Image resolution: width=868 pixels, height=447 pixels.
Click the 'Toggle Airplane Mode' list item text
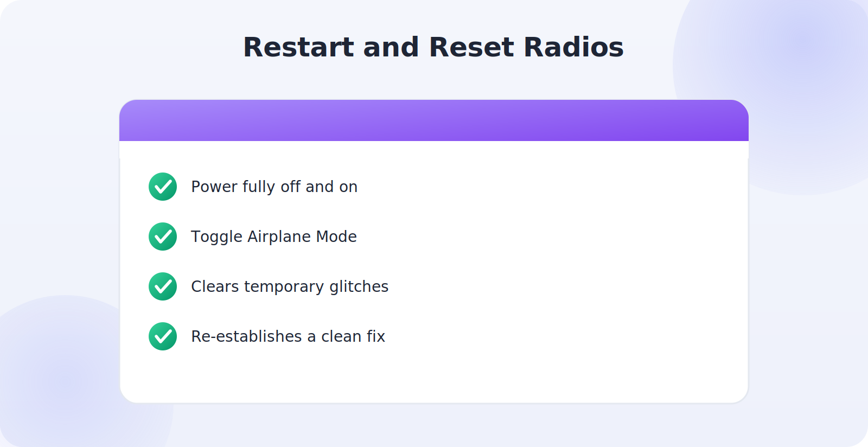(x=274, y=237)
